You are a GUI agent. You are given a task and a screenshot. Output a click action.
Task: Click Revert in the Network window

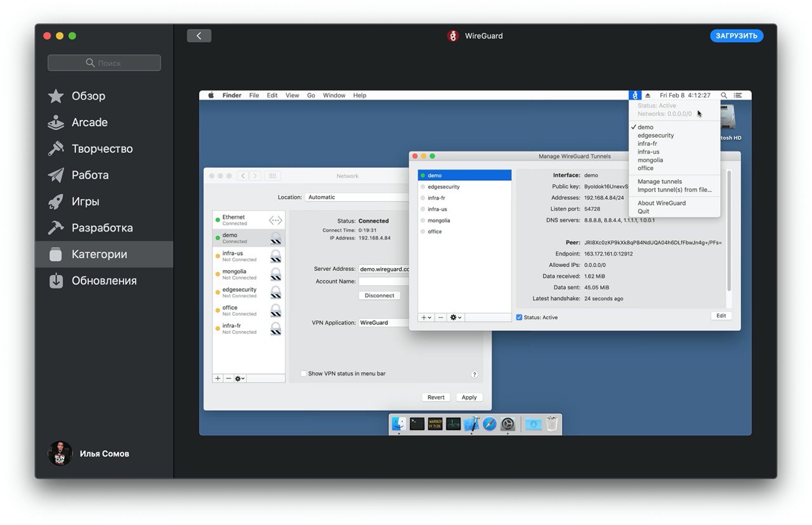[x=436, y=398]
